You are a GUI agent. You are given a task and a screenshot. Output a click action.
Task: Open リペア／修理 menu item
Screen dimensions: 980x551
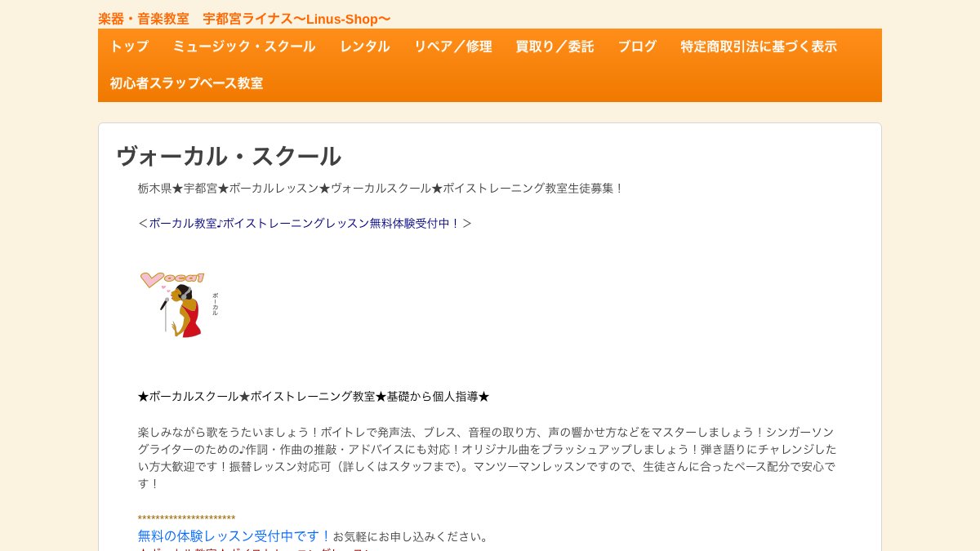(x=452, y=47)
